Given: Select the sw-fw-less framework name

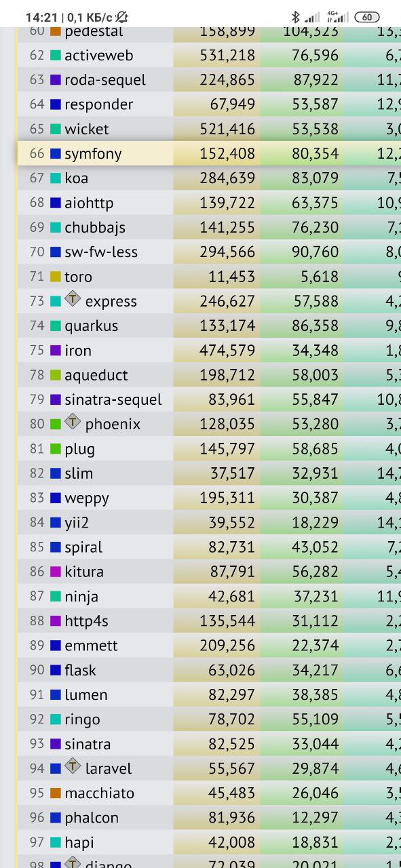Looking at the screenshot, I should tap(101, 252).
